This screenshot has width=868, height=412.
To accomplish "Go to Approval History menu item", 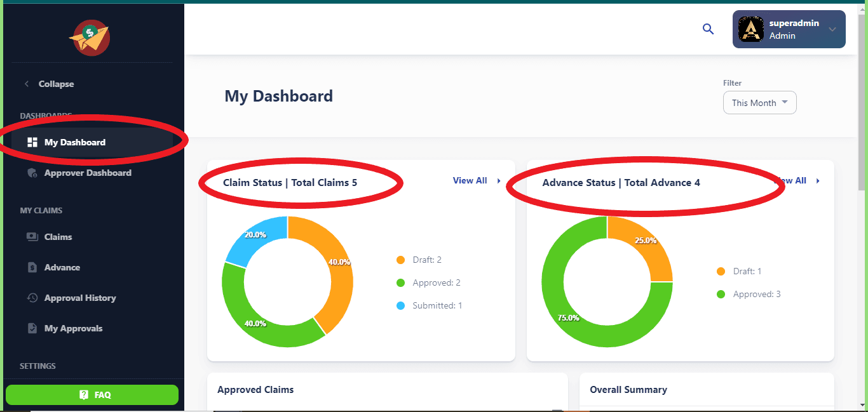I will click(80, 298).
